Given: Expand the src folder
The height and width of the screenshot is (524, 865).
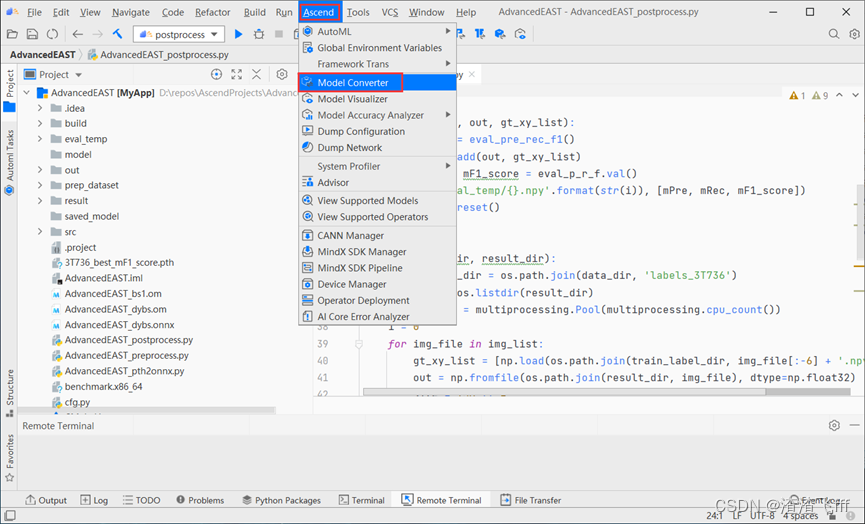Looking at the screenshot, I should click(40, 232).
